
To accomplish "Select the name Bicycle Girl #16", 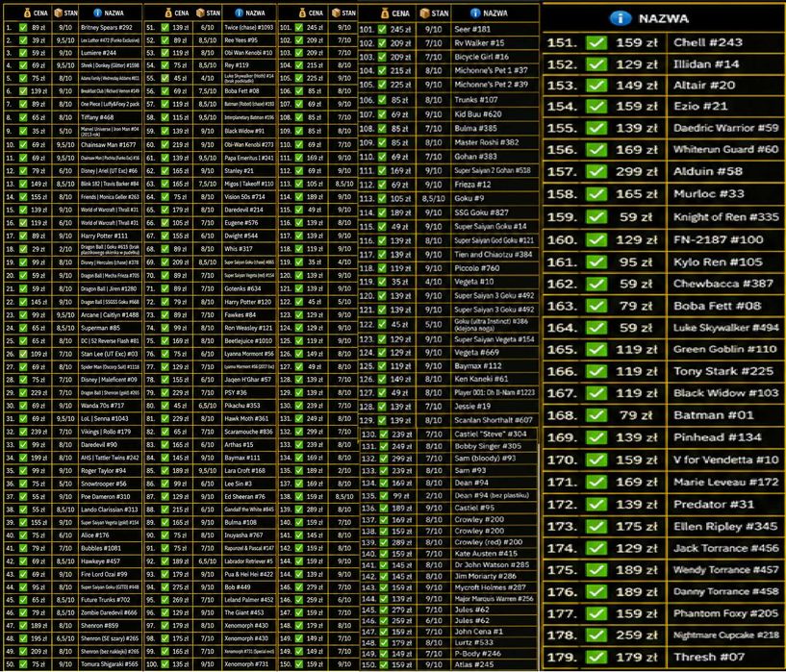I will [x=481, y=57].
